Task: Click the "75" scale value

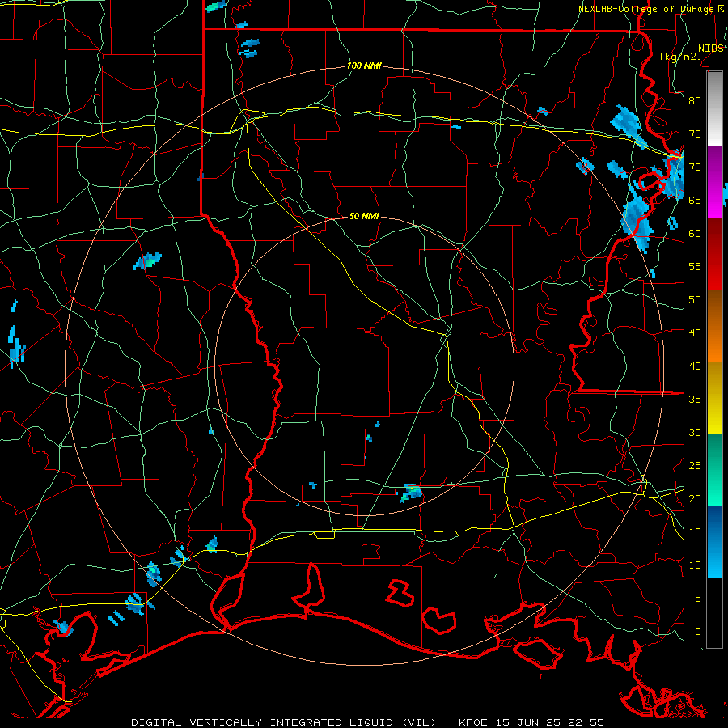Action: click(695, 134)
